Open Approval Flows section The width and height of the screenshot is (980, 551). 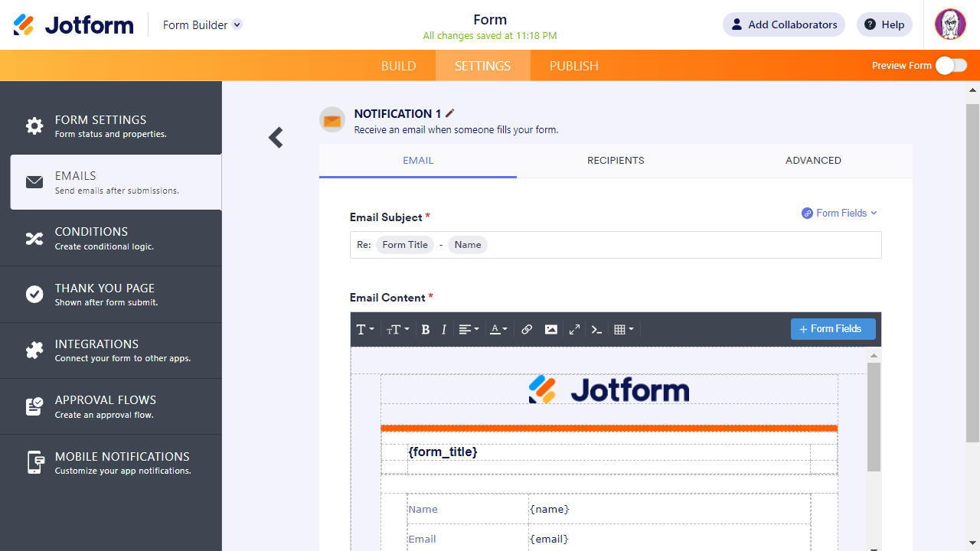[111, 406]
